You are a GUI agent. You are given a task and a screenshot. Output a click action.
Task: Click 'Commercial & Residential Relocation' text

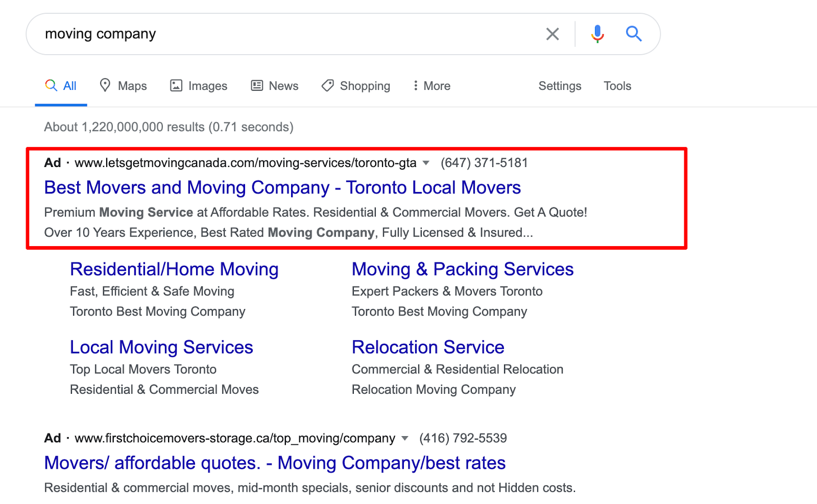[x=458, y=369]
